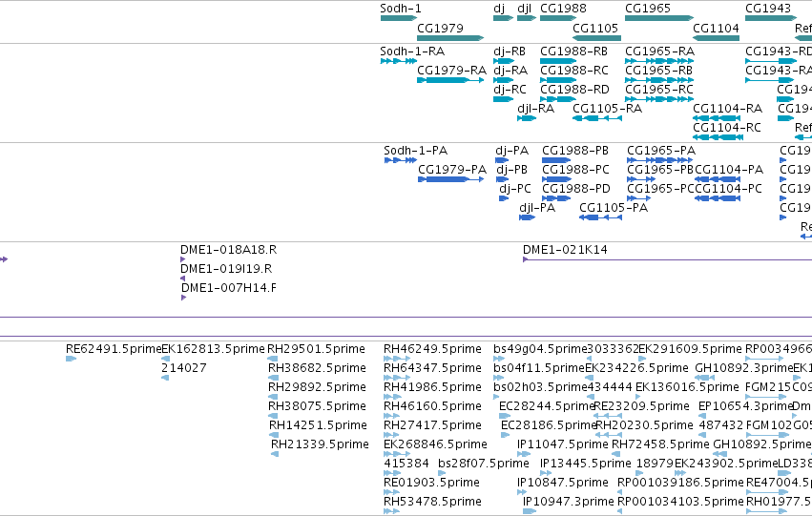Open the CG1105 gene feature label
Viewport: 812px width, 516px height.
(595, 28)
